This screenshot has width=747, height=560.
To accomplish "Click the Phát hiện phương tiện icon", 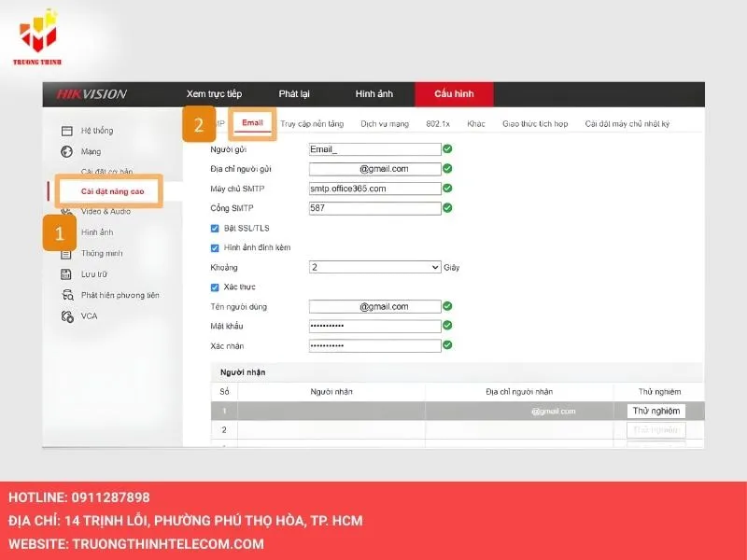I will pos(66,295).
